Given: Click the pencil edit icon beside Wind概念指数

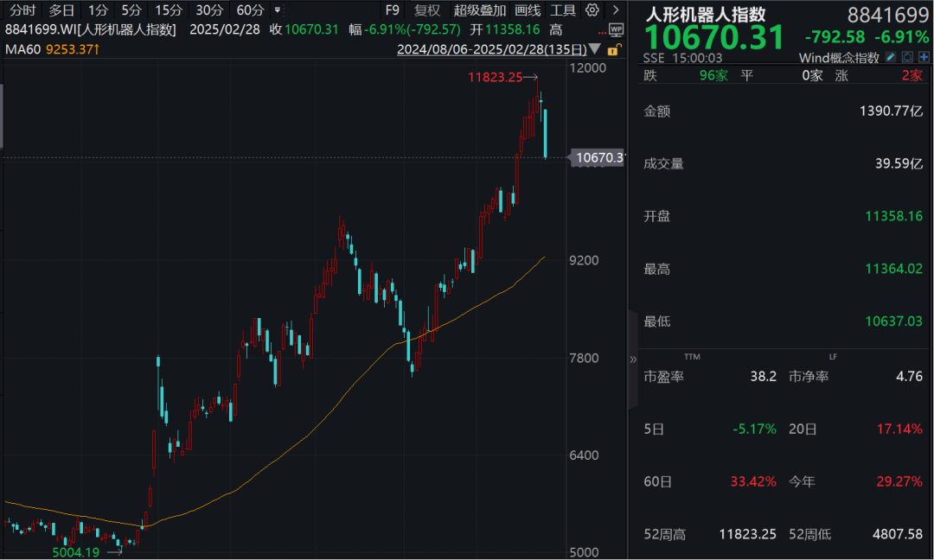Looking at the screenshot, I should pyautogui.click(x=890, y=57).
